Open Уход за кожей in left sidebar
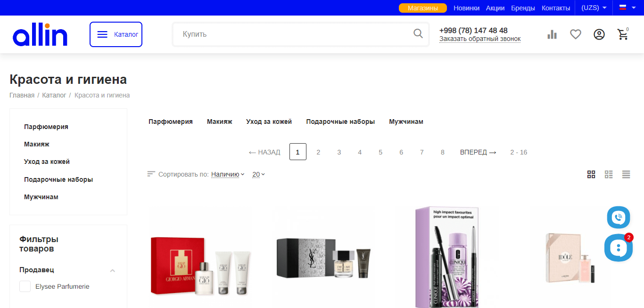The image size is (644, 308). tap(47, 162)
